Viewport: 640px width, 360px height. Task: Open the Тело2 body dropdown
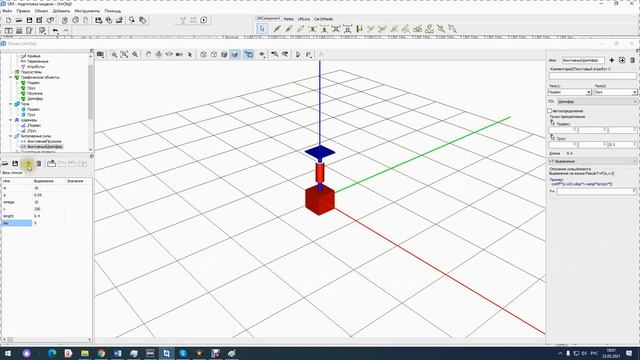coord(635,92)
